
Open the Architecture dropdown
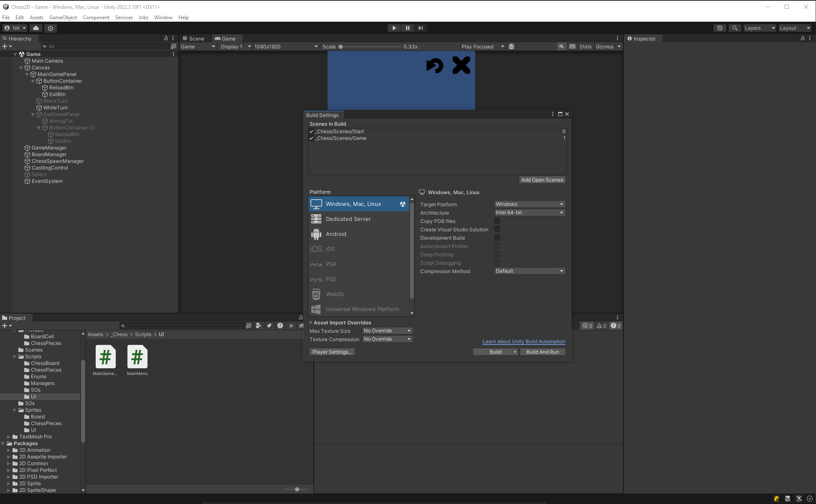click(x=529, y=213)
